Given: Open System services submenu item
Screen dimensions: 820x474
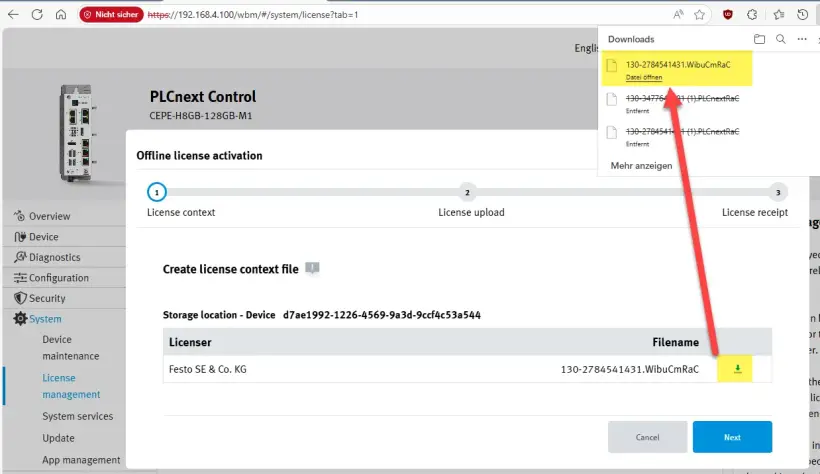Looking at the screenshot, I should 77,416.
